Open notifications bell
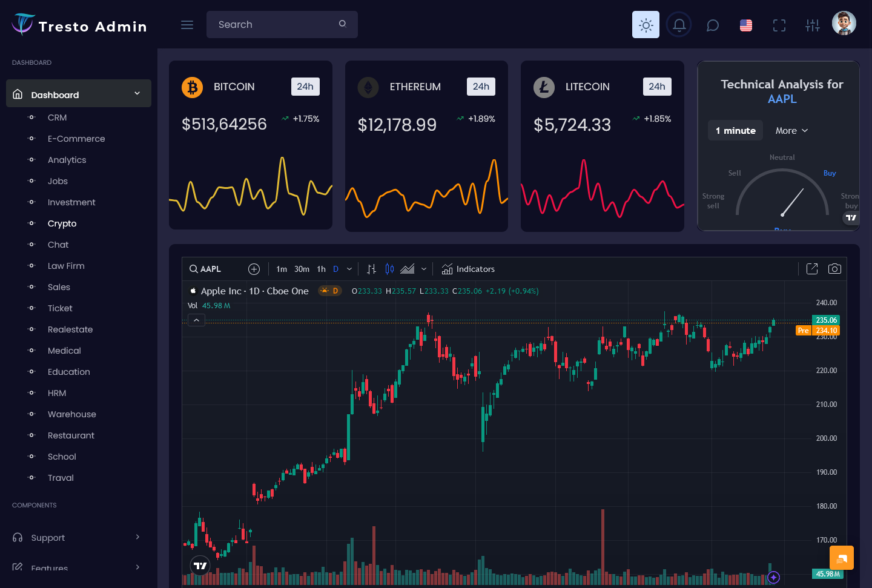This screenshot has height=588, width=872. point(679,25)
